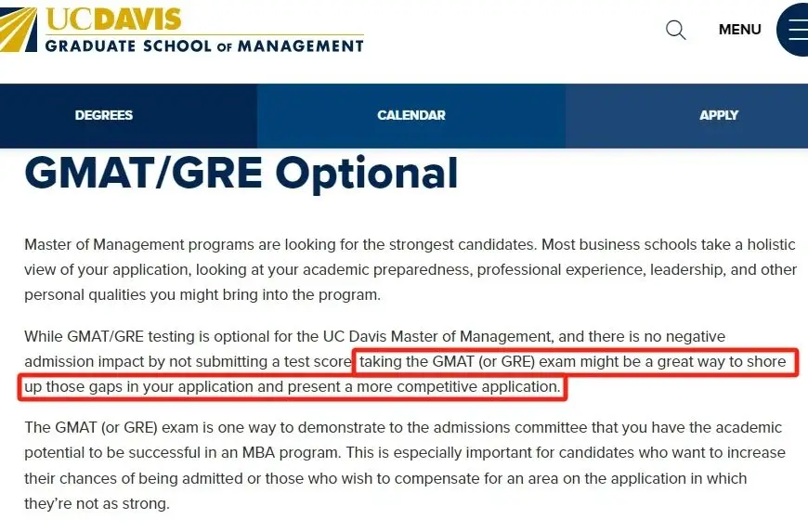Image resolution: width=808 pixels, height=532 pixels.
Task: Click the gold striped UC Davis emblem
Action: click(19, 28)
